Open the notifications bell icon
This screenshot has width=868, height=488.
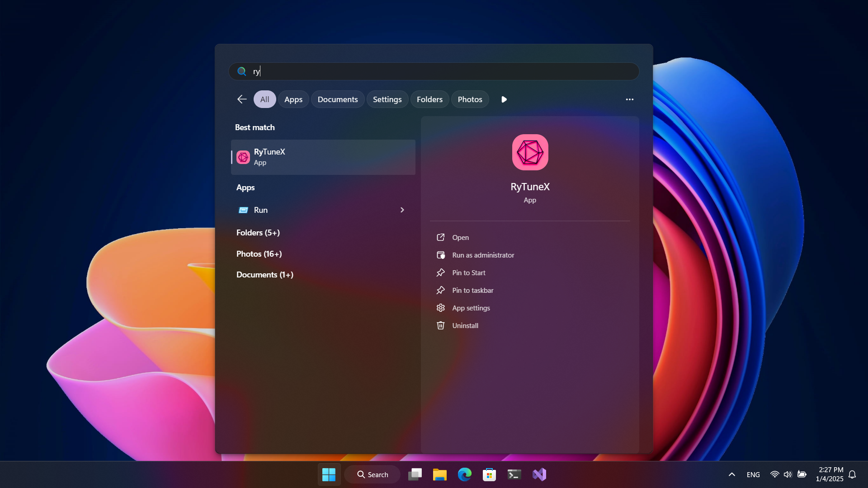click(852, 474)
